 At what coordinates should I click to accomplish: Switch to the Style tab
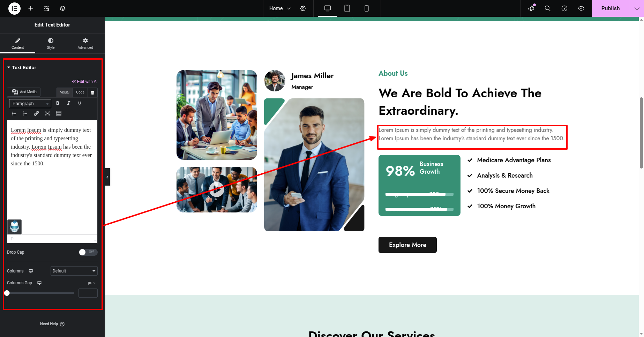tap(51, 44)
